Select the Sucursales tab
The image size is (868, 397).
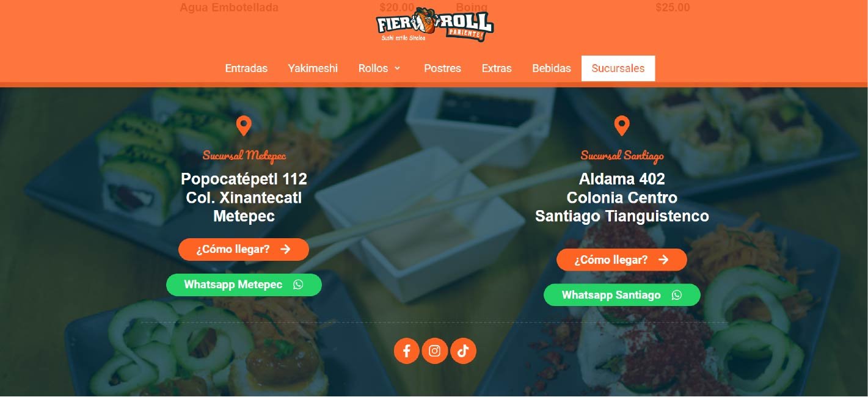tap(618, 68)
